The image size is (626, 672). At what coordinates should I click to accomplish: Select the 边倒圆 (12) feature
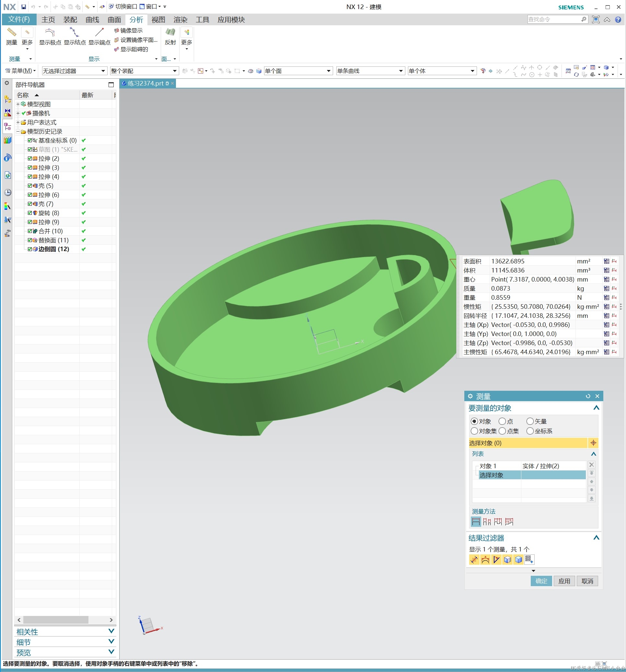53,249
